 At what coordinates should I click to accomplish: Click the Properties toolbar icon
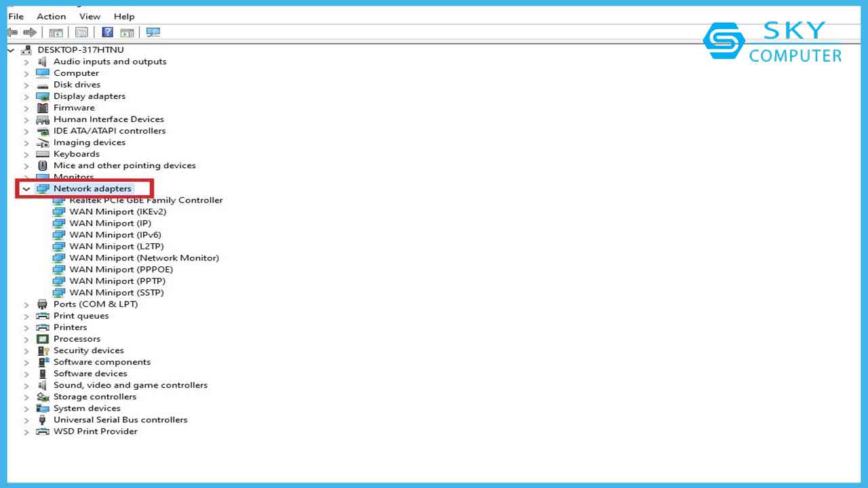[x=81, y=32]
